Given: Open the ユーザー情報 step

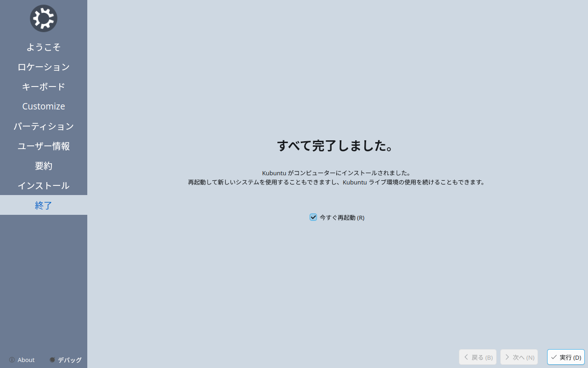Looking at the screenshot, I should coord(44,146).
